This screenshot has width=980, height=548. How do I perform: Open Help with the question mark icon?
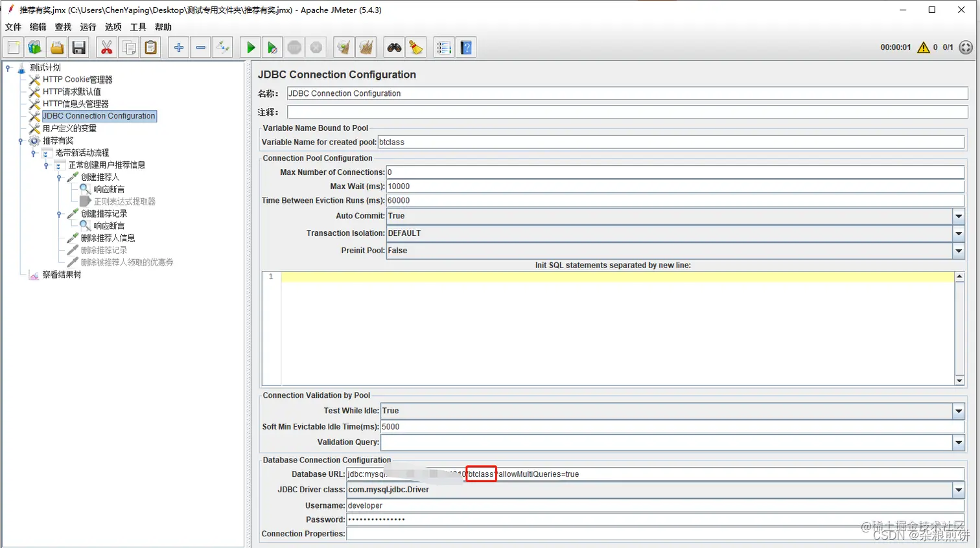point(466,47)
